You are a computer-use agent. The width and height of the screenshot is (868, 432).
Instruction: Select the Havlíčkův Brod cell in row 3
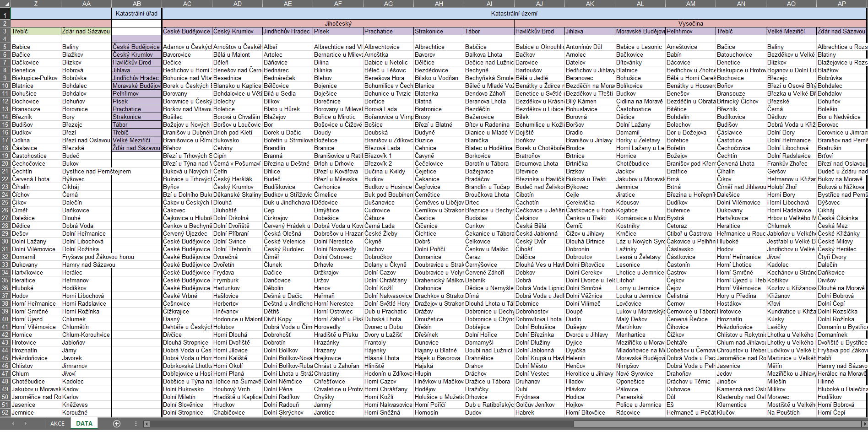click(x=539, y=32)
